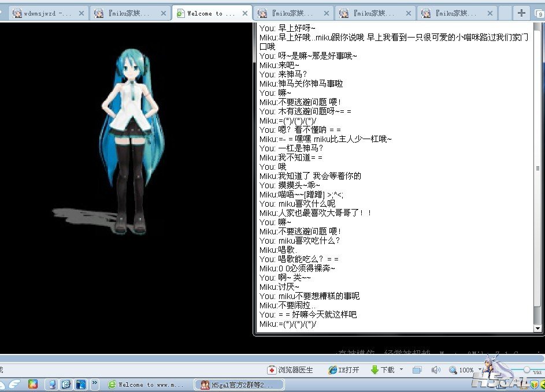545x392 pixels.
Task: Click the 100% zoom magnifier
Action: 454,370
